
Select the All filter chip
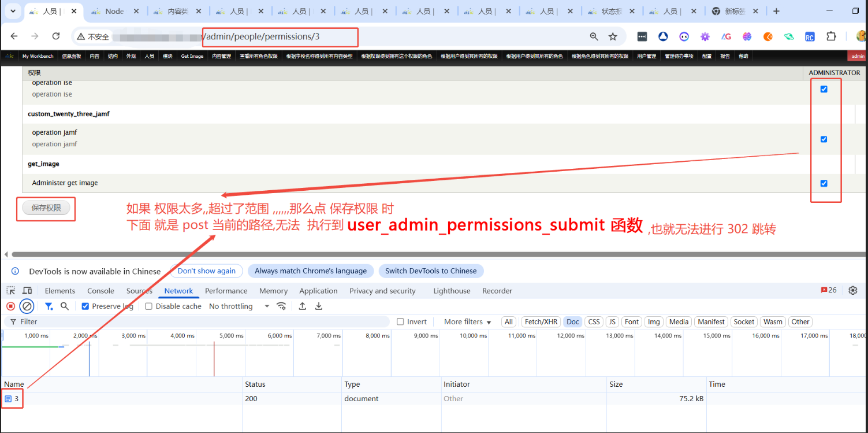[508, 322]
